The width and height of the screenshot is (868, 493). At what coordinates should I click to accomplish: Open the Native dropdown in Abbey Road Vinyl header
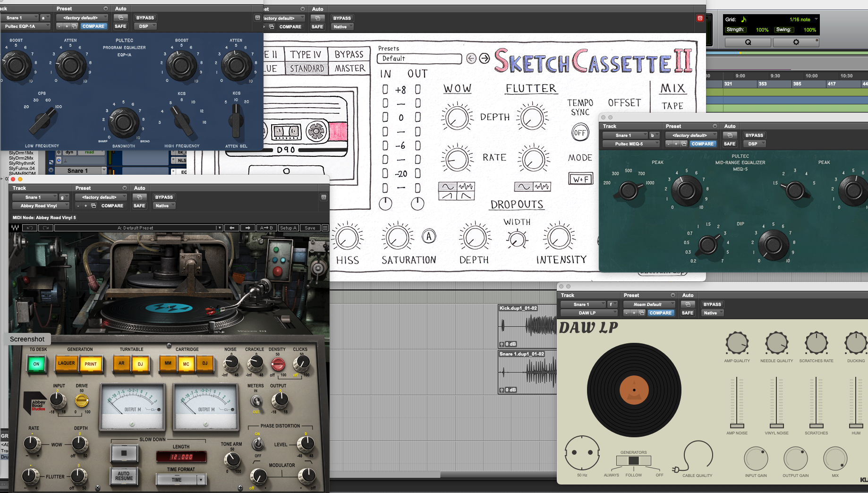[164, 206]
